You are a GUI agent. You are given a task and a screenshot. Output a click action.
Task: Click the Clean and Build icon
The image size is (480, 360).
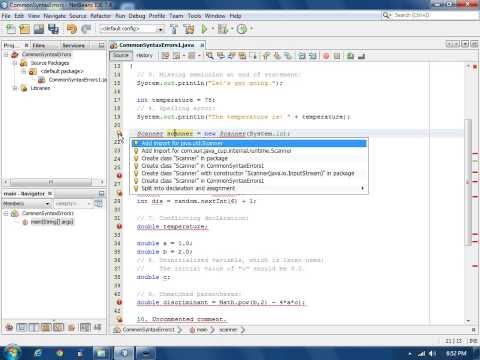point(189,29)
